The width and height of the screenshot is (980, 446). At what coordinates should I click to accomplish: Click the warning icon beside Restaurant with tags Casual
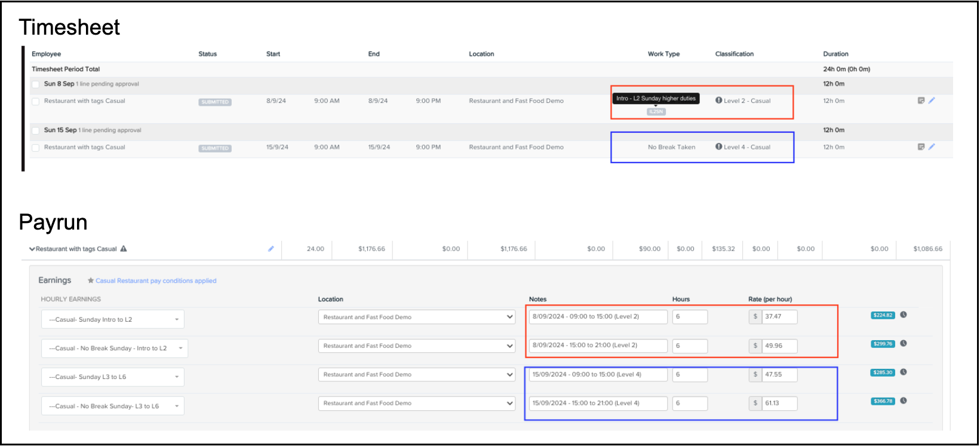click(124, 249)
